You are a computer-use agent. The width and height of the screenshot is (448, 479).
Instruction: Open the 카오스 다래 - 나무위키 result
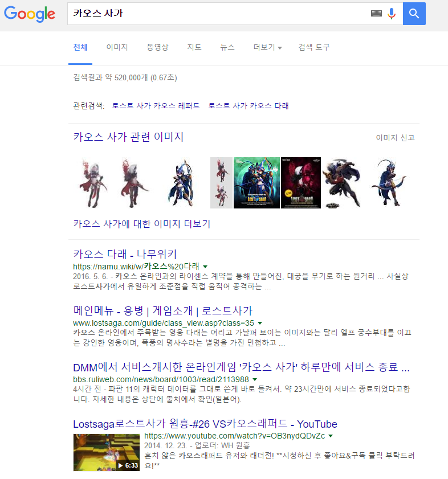125,254
